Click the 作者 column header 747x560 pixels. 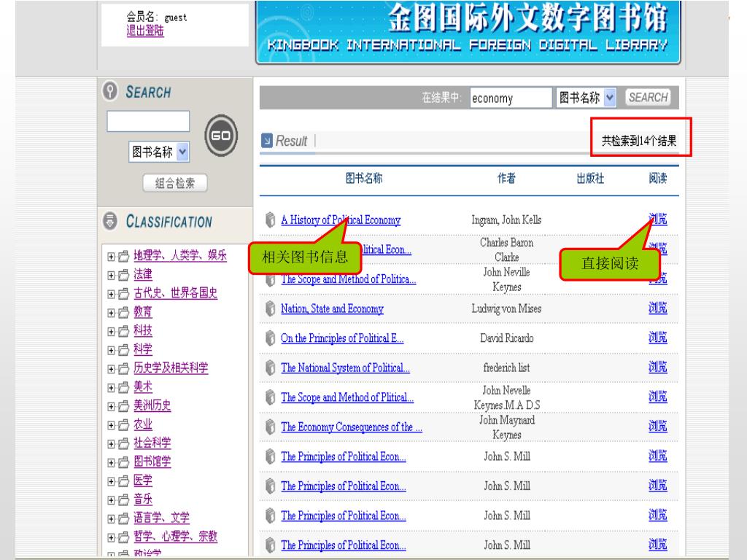tap(506, 178)
